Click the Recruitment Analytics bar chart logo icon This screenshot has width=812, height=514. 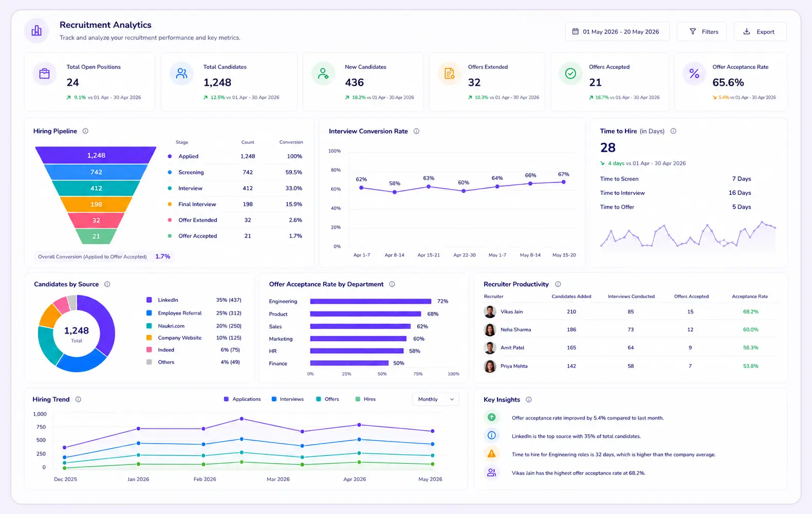36,31
